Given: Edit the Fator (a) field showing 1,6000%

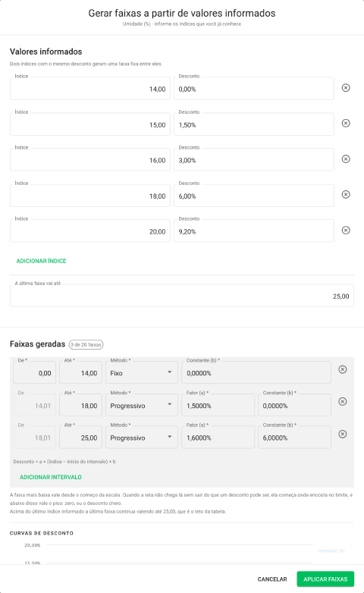Looking at the screenshot, I should (x=218, y=438).
